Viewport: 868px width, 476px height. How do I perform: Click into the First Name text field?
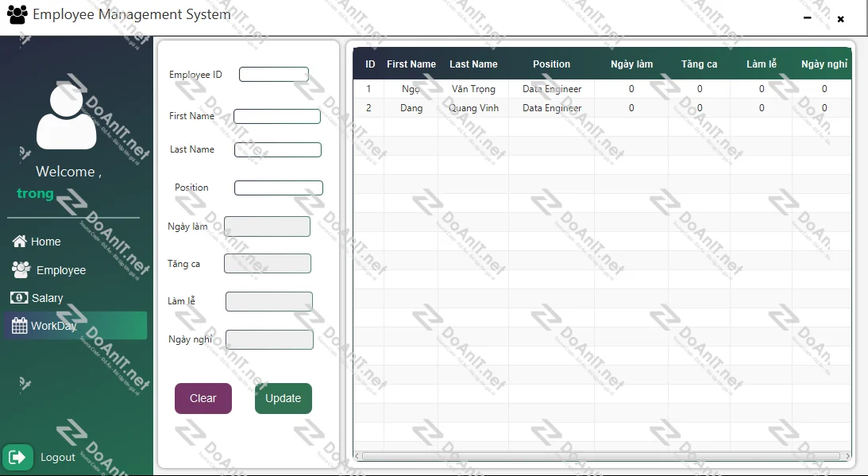[276, 117]
